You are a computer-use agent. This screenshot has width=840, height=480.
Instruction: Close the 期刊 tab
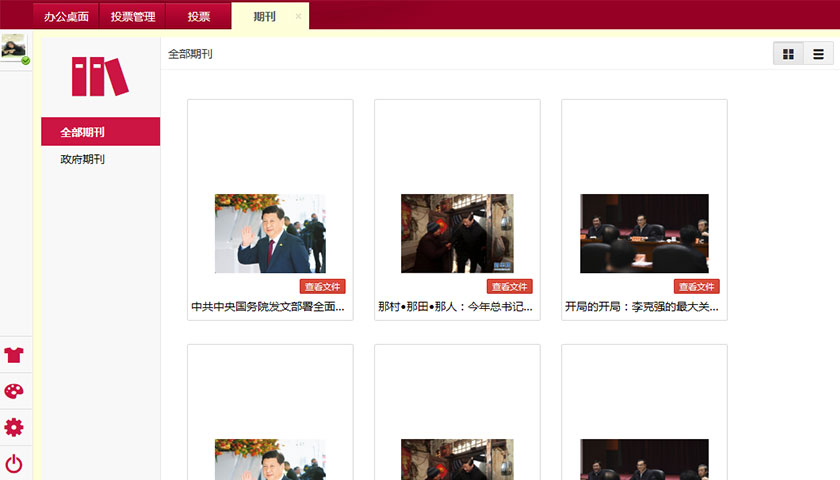pyautogui.click(x=298, y=17)
